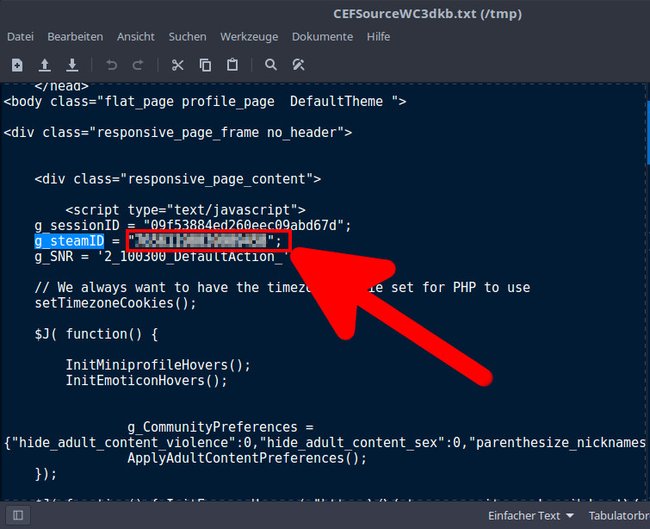Click the $J( function() { line

pyautogui.click(x=96, y=334)
